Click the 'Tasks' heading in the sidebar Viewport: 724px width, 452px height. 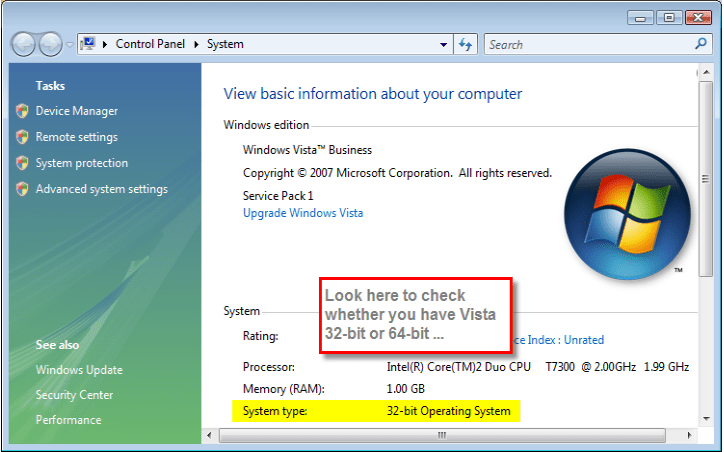[50, 85]
